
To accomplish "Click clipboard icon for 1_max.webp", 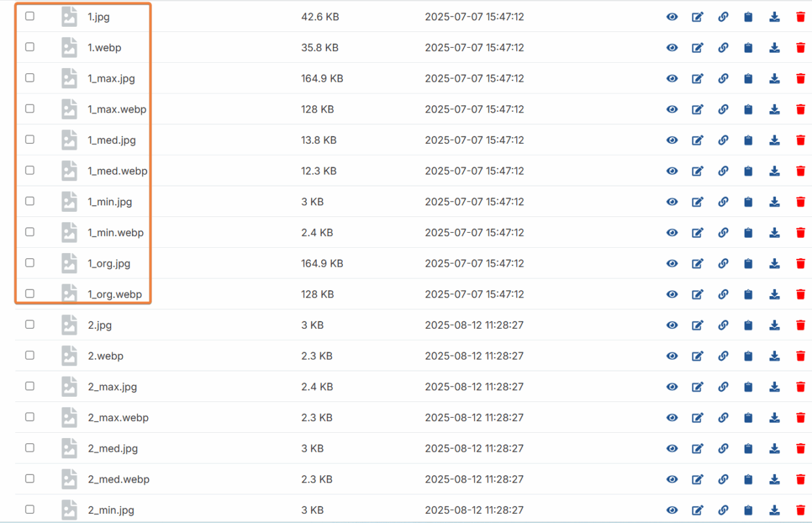I will coord(749,109).
